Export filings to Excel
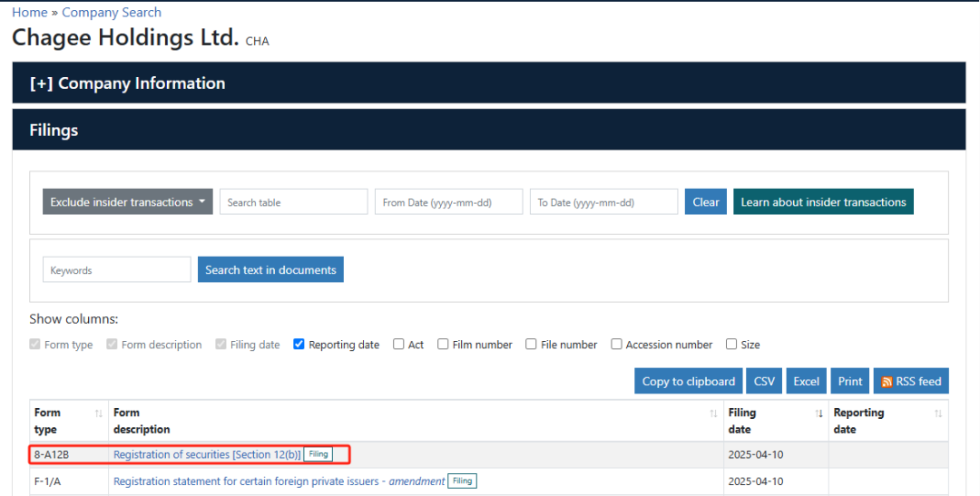This screenshot has width=980, height=496. click(x=807, y=381)
